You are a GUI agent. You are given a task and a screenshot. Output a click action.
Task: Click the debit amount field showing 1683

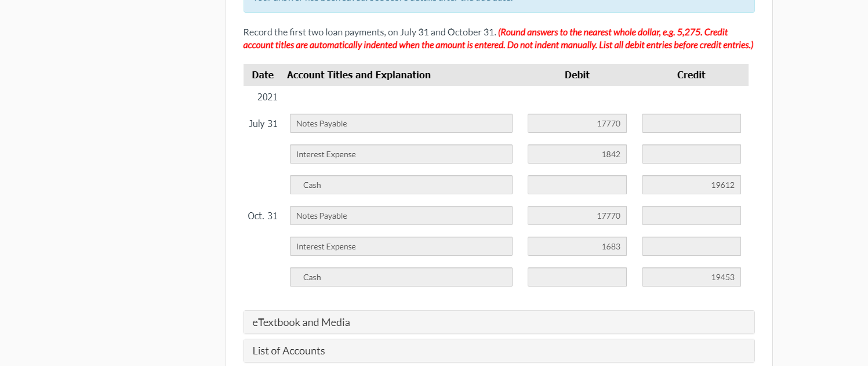coord(576,246)
